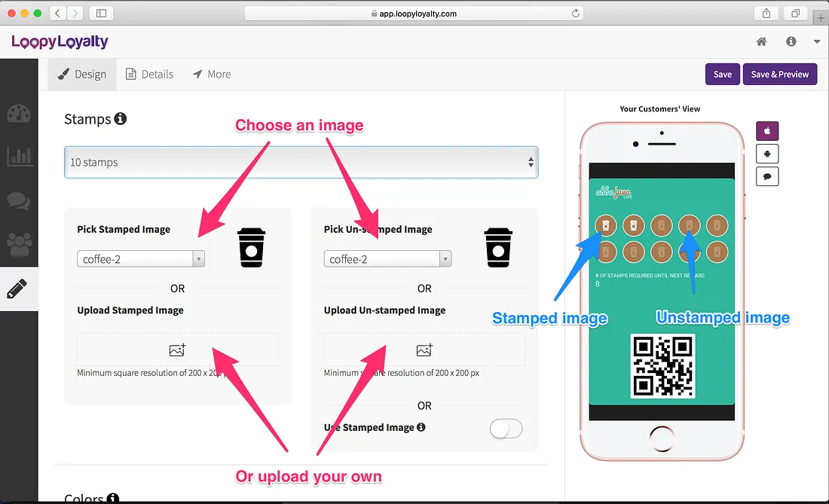Click the abba java logo in preview
Screen dimensions: 829x504
[x=613, y=192]
